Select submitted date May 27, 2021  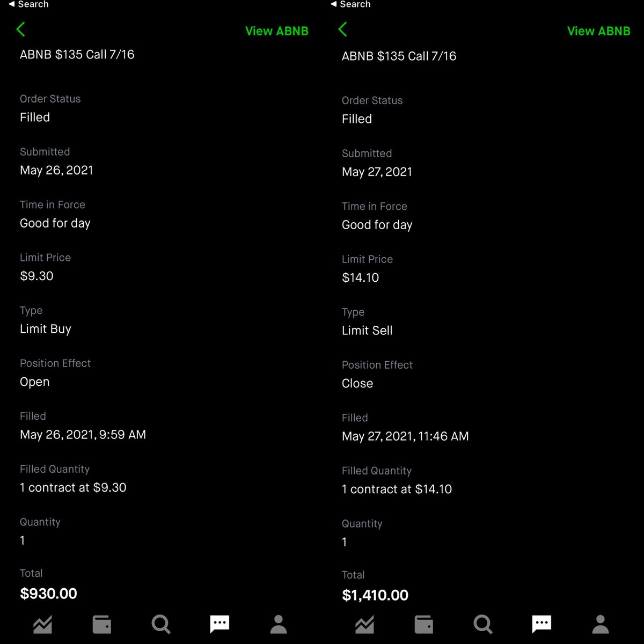click(377, 172)
